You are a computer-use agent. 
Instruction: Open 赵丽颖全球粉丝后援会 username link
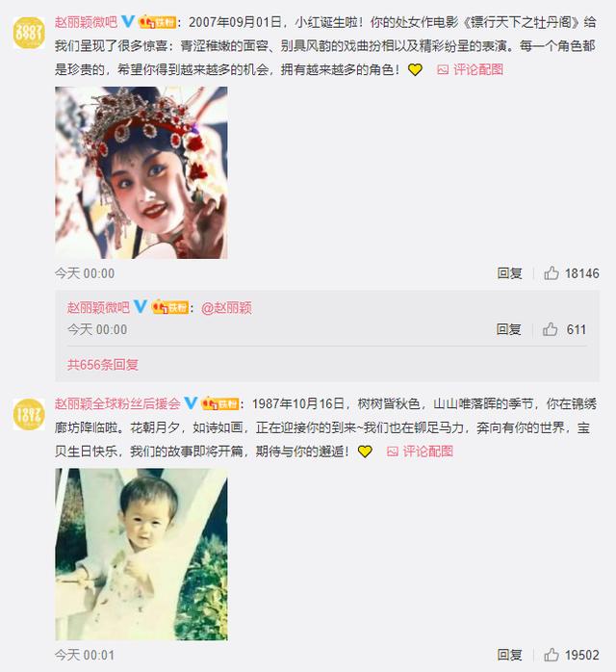117,403
